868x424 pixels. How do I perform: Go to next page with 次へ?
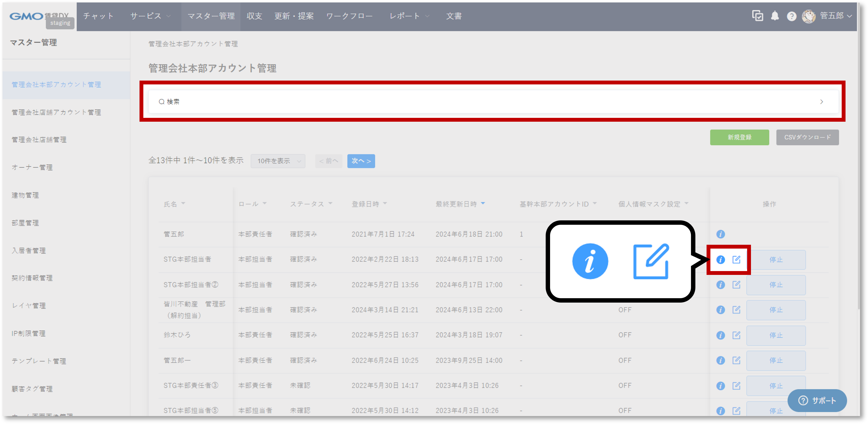361,161
